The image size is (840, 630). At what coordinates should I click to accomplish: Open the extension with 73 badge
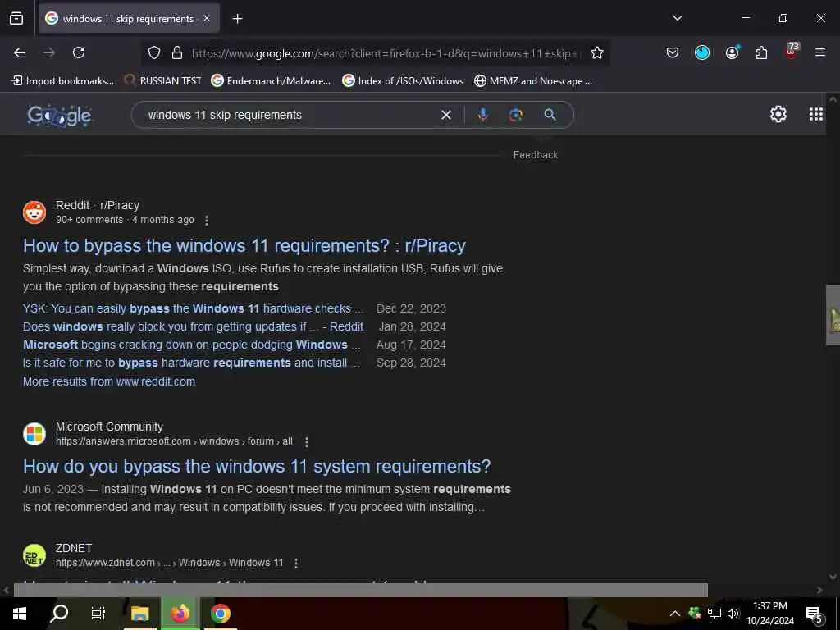point(792,52)
